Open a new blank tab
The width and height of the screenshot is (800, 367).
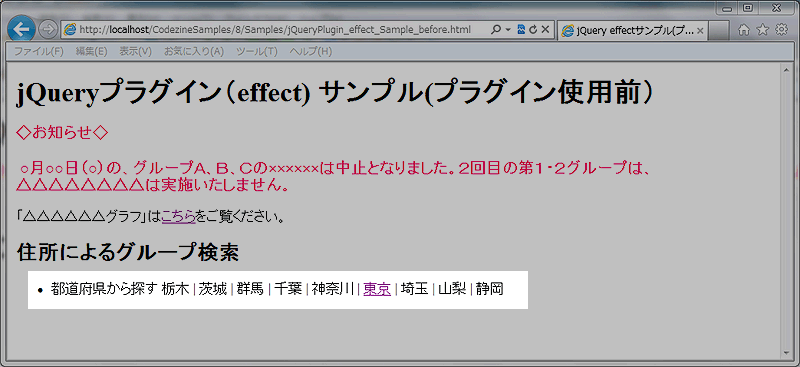point(718,31)
